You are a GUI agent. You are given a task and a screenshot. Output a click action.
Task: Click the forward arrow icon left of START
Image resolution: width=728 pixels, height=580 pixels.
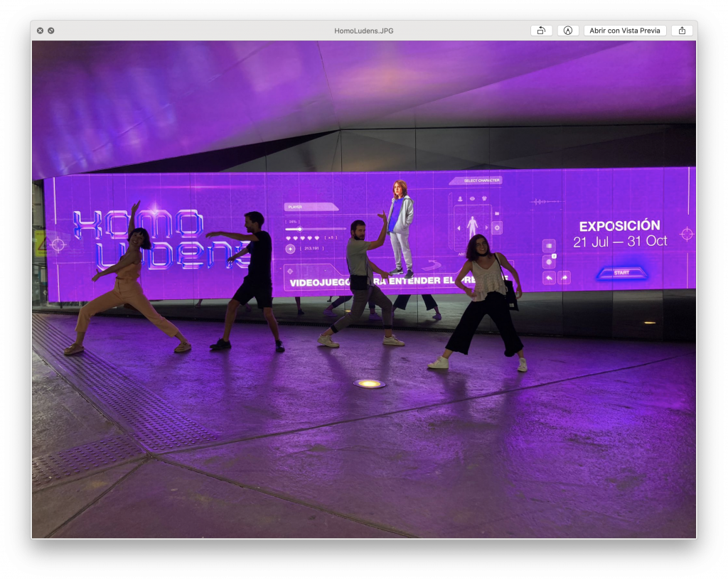(x=564, y=277)
